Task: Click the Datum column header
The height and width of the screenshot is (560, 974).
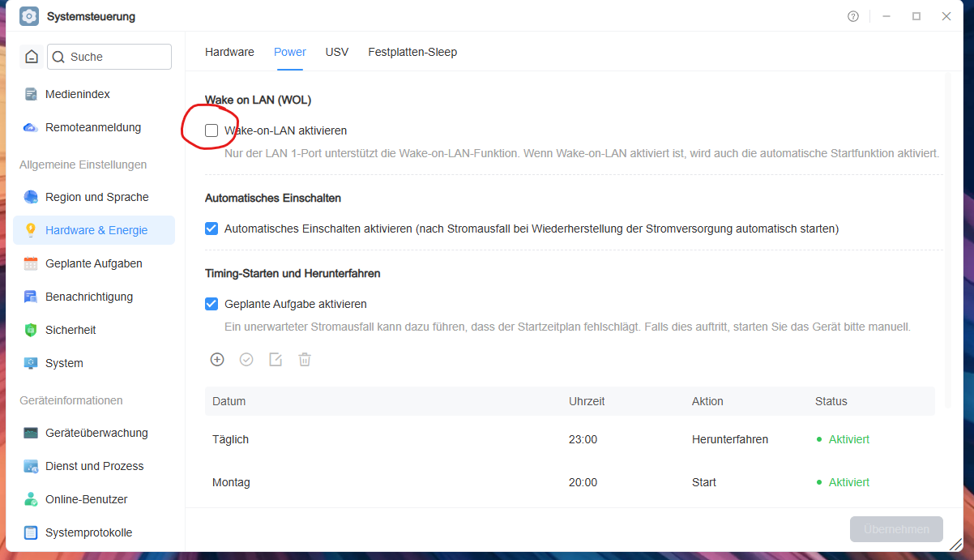Action: [x=229, y=401]
